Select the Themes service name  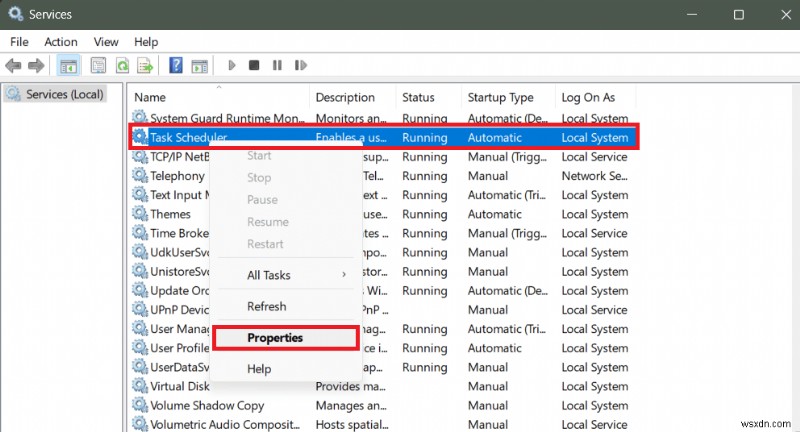170,214
